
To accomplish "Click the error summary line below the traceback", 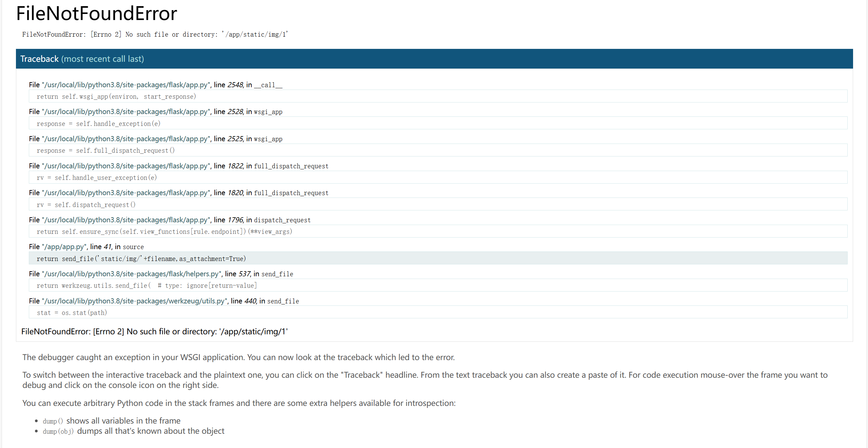I will pos(154,332).
